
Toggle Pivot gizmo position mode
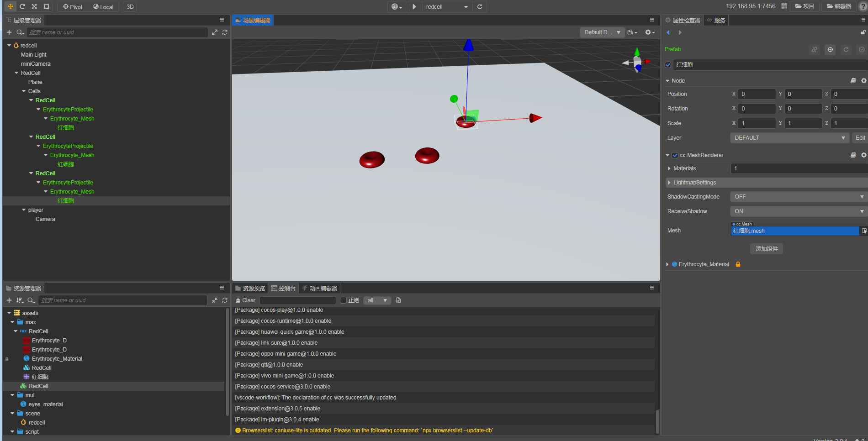coord(73,7)
